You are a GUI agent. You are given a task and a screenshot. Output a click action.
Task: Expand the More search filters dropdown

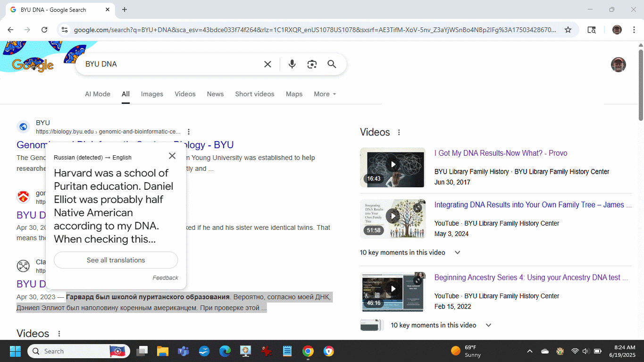click(x=325, y=94)
